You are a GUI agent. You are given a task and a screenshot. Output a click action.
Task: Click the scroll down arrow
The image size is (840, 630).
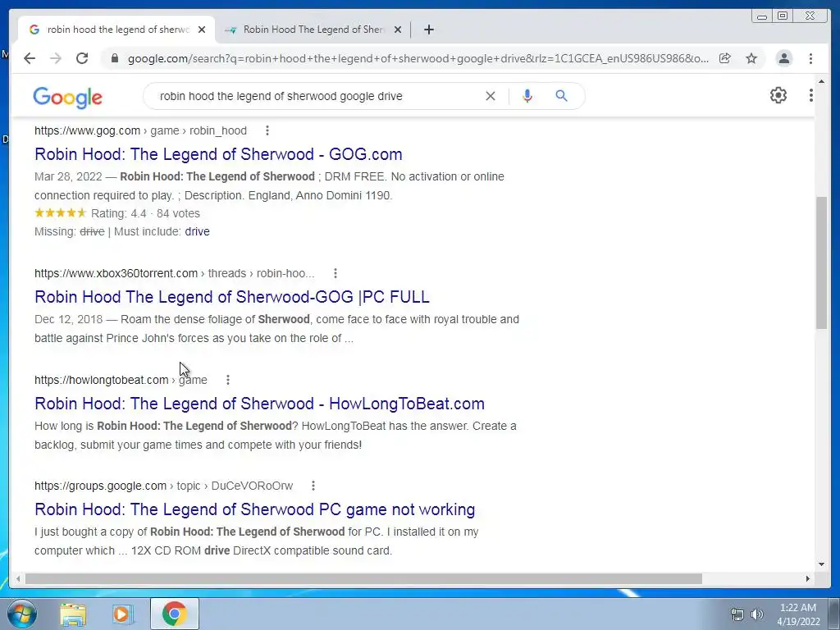click(x=821, y=564)
